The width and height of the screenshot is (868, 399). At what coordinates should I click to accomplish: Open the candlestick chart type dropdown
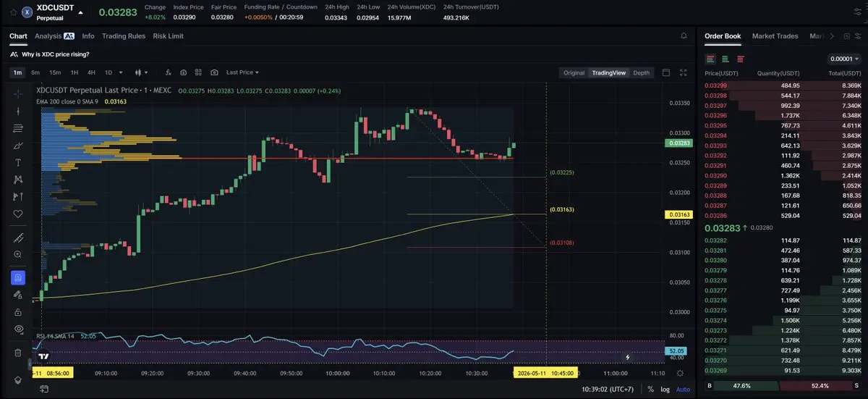[141, 72]
